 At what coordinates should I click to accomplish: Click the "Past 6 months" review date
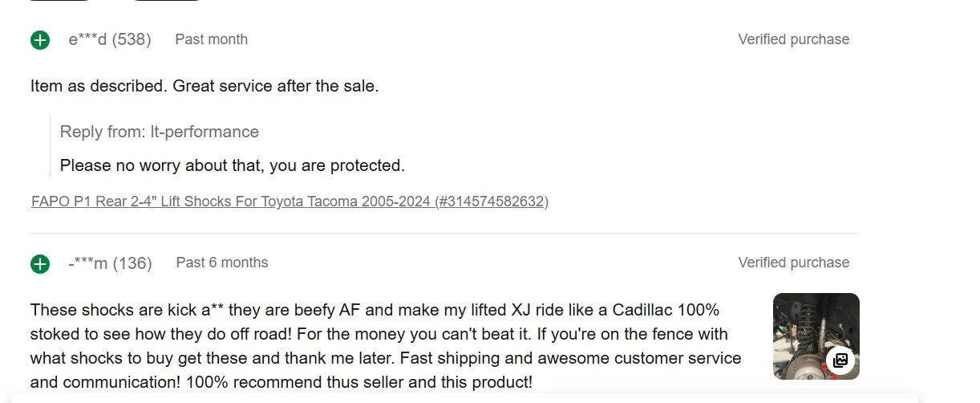(x=222, y=263)
